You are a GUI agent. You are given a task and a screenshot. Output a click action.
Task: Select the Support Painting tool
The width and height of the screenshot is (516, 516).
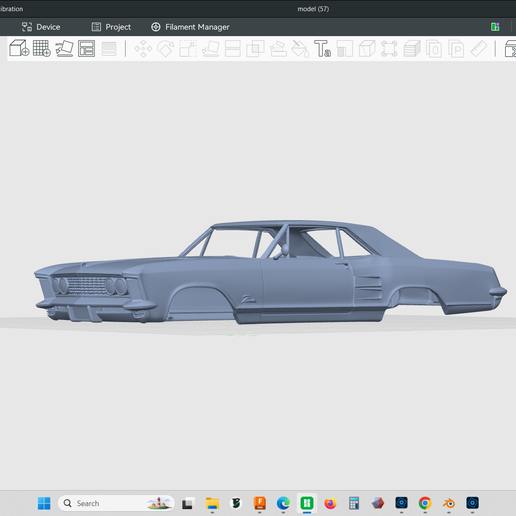click(x=278, y=49)
